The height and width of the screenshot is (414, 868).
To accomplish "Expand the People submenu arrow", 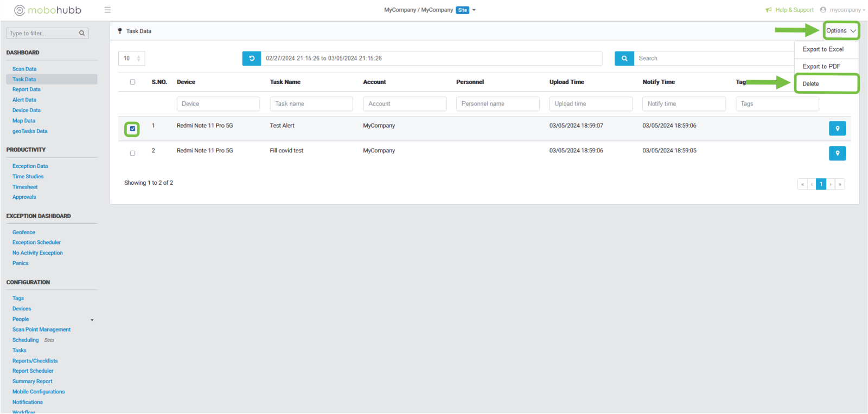I will click(x=92, y=320).
